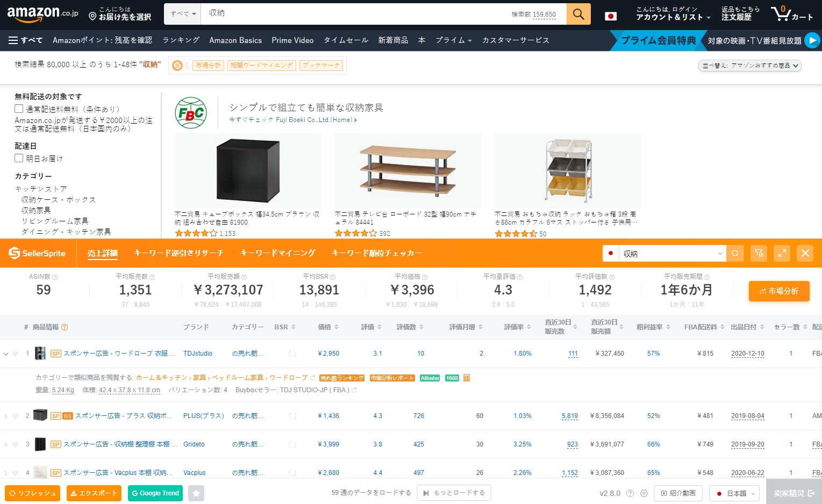Switch to キーワード逆引きリサーチ tab
Image resolution: width=822 pixels, height=504 pixels.
179,253
